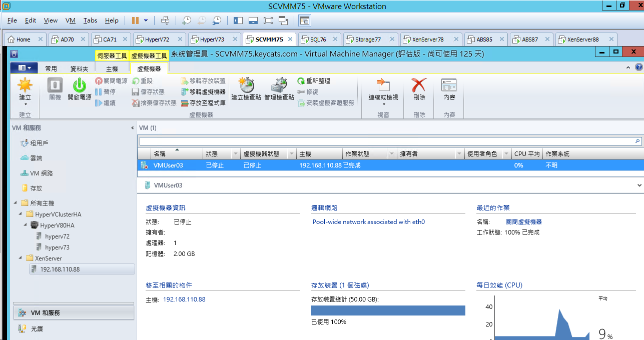Select the hyperv73 host in tree
644x340 pixels.
pos(53,247)
